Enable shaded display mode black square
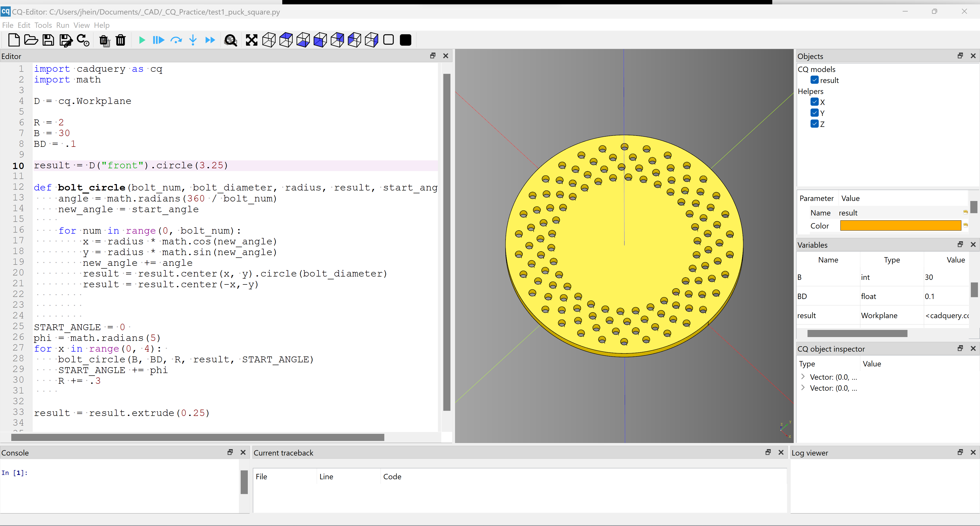 [x=406, y=40]
